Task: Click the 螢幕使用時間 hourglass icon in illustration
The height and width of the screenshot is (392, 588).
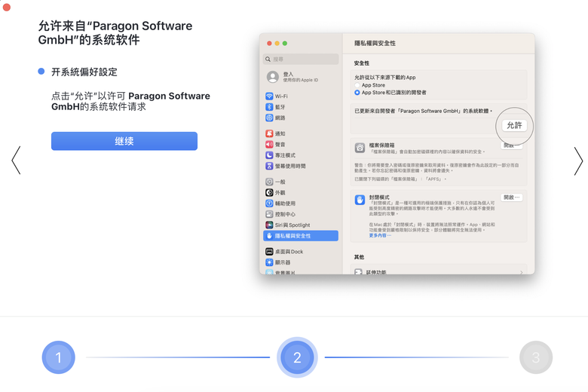Action: [x=269, y=166]
